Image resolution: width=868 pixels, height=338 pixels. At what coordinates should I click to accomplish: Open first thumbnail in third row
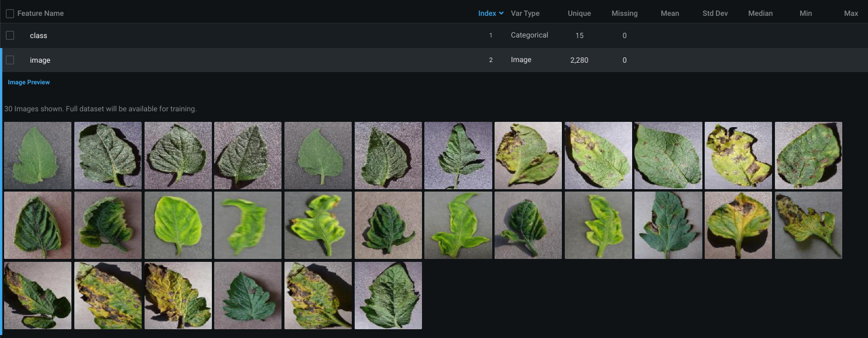click(37, 295)
